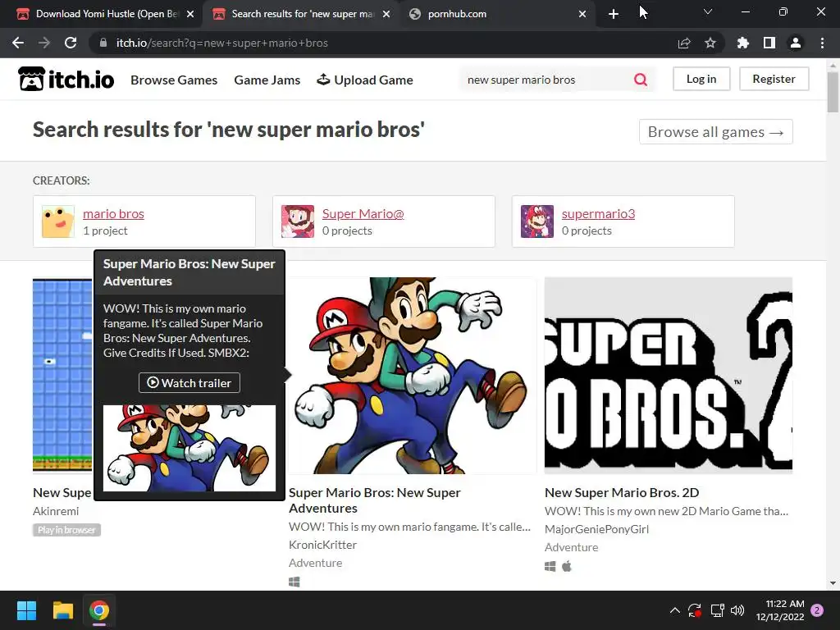Open the volume tray icon
Viewport: 840px width, 630px height.
click(737, 610)
